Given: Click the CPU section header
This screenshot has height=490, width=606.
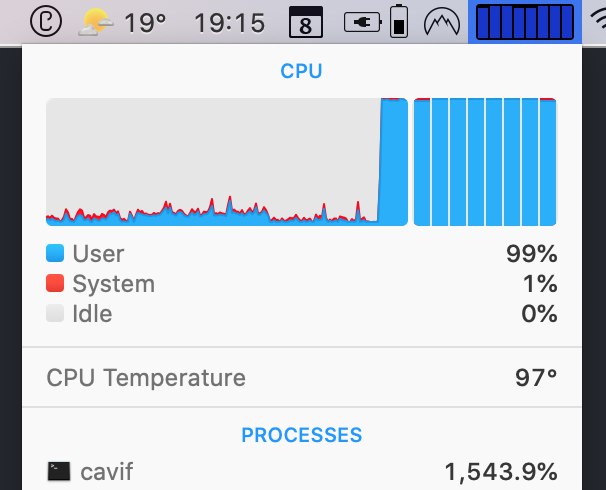Looking at the screenshot, I should [301, 72].
